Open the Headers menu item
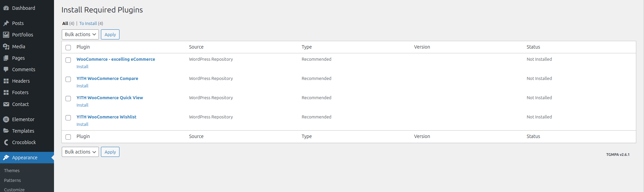Viewport: 644px width, 192px height. point(27,81)
